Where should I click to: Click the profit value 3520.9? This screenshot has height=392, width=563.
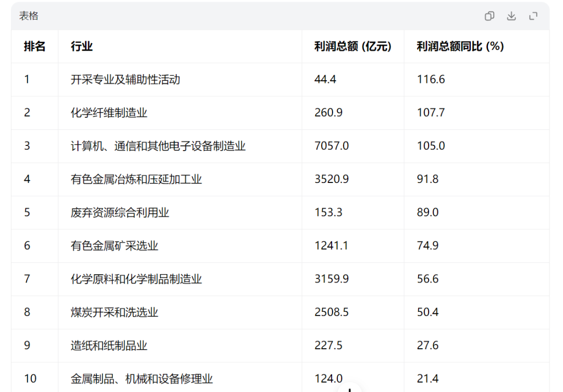tap(332, 179)
